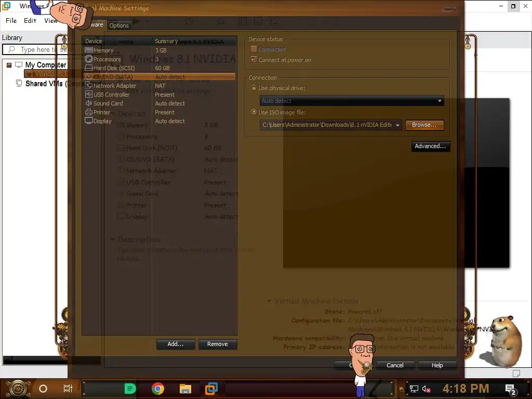Click the Cortana circle icon
This screenshot has height=399, width=532.
(43, 389)
